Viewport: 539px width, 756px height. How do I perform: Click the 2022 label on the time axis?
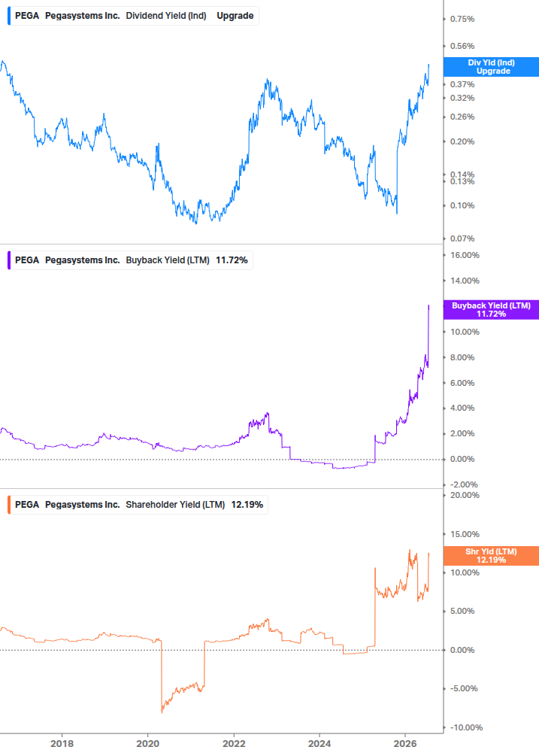tap(234, 743)
